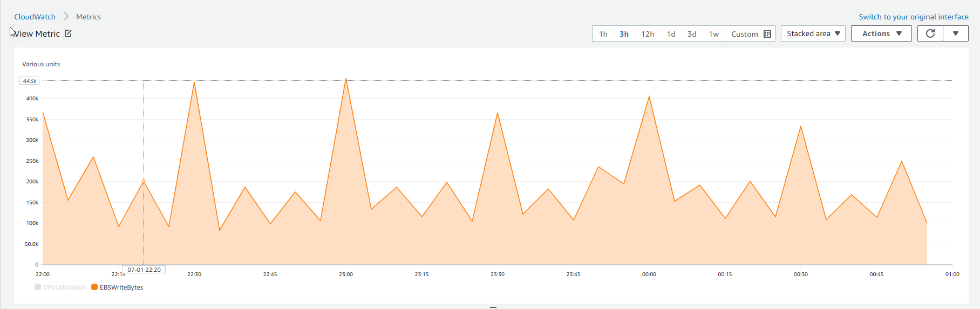The width and height of the screenshot is (980, 309).
Task: Click the Various units axis label
Action: (x=41, y=64)
